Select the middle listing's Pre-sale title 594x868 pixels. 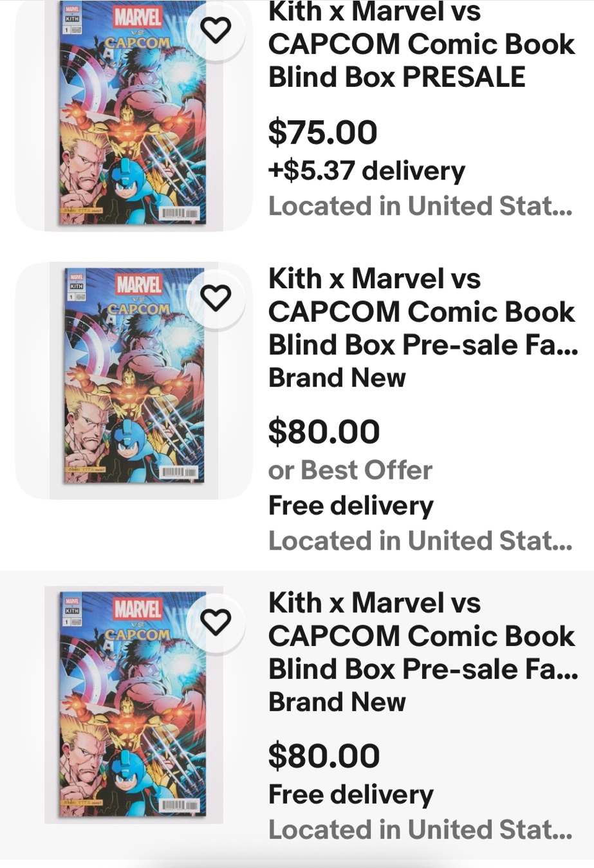tap(422, 312)
